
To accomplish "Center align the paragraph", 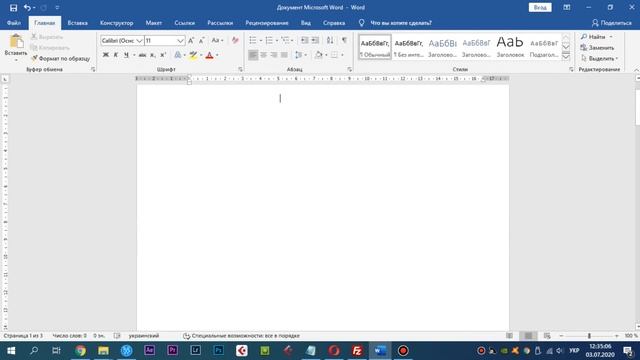I will click(x=263, y=55).
